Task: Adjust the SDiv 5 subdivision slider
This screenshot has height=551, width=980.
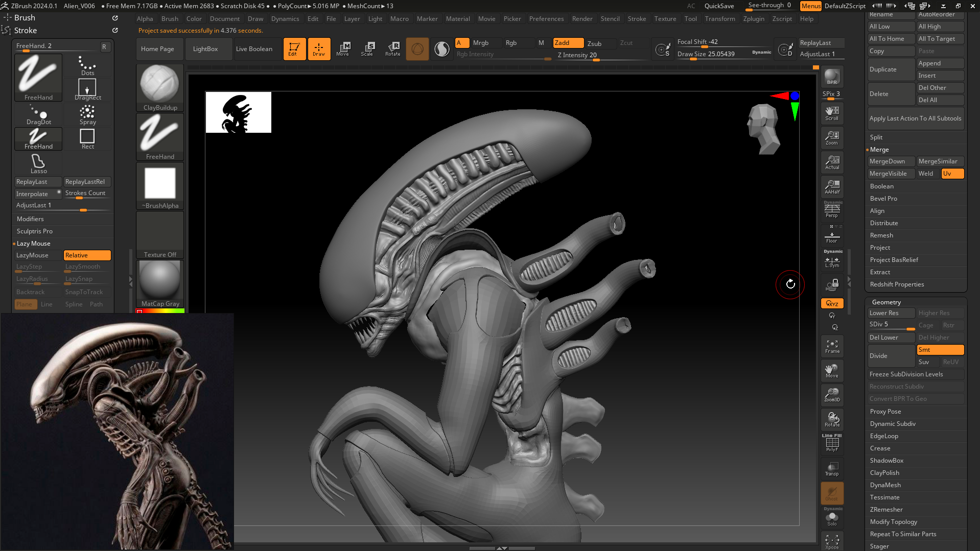Action: (891, 325)
